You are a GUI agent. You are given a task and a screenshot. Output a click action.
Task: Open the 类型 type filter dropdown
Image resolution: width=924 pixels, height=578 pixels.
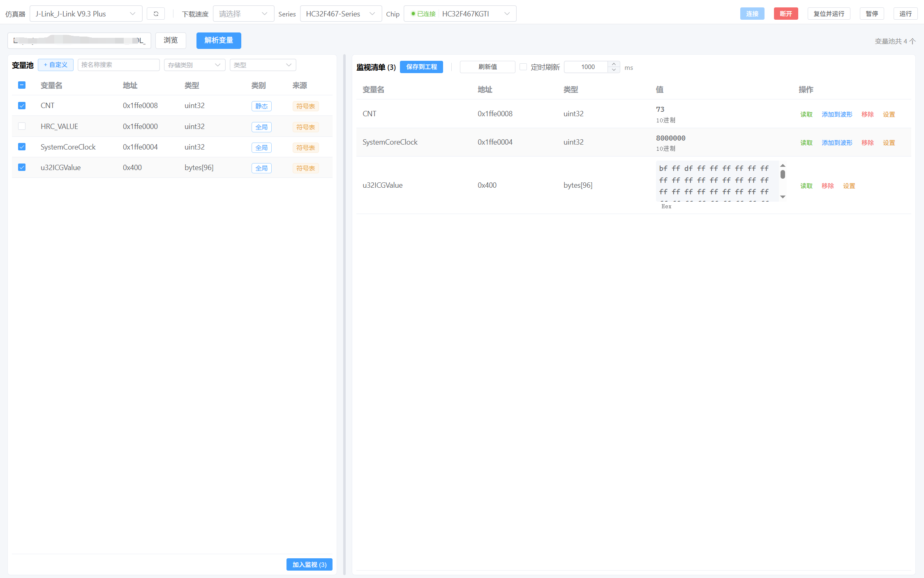tap(263, 65)
